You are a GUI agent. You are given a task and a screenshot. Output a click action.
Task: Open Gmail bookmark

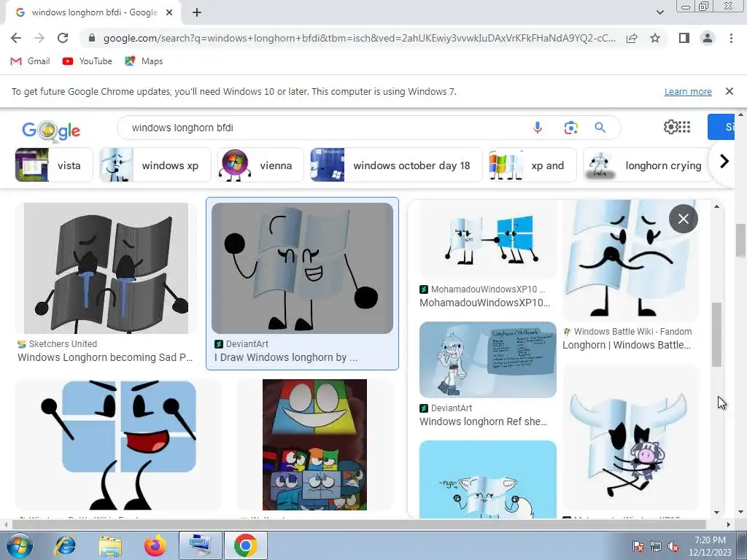coord(30,61)
